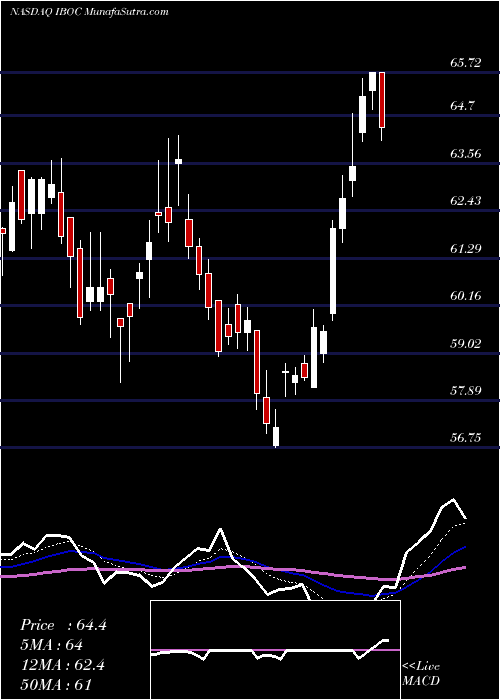This screenshot has height=700, width=500.
Task: Click the 59.02 price axis label
Action: pos(466,344)
